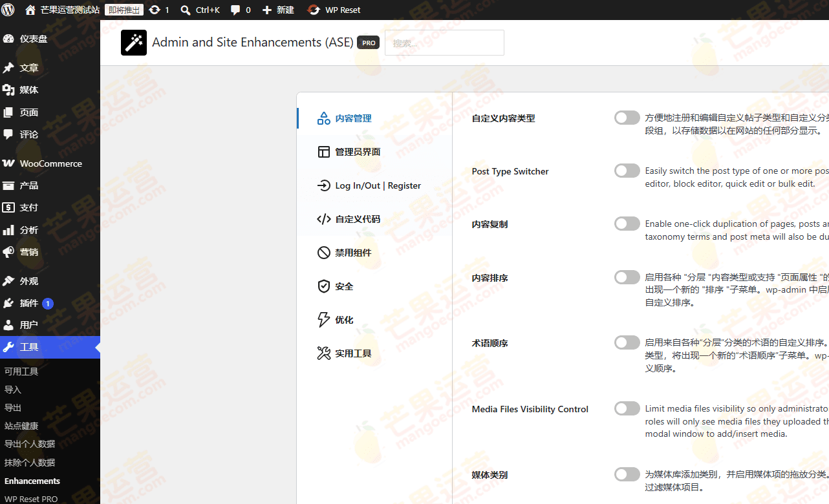
Task: Click the 插件 plug icon
Action: click(8, 303)
